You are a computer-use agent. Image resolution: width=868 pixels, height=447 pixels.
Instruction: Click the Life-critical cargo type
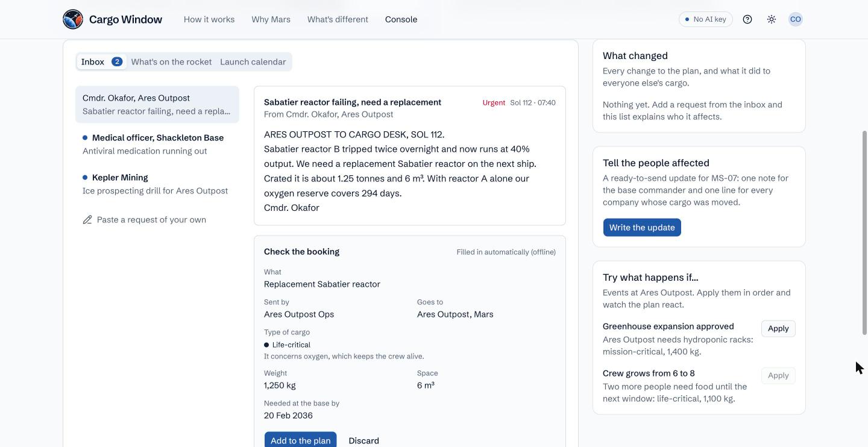(287, 345)
